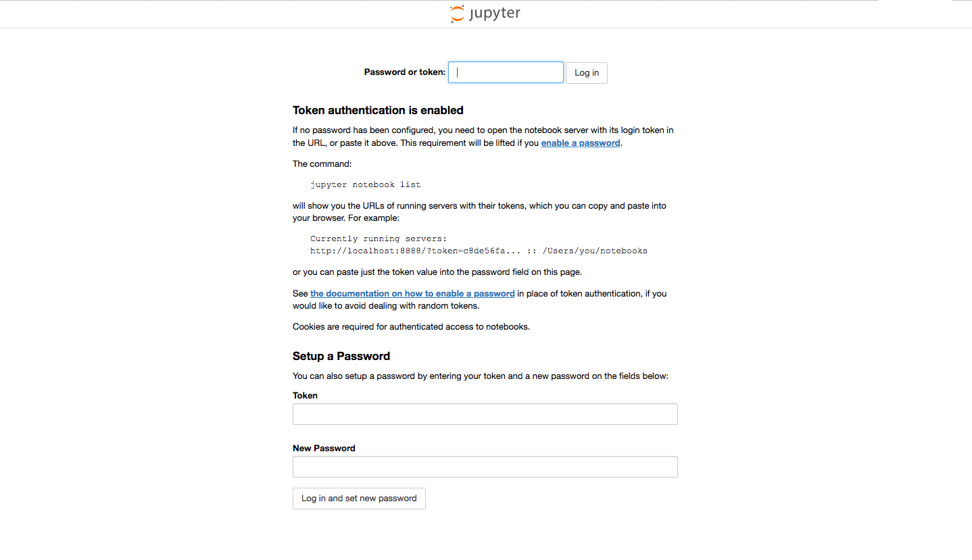The height and width of the screenshot is (560, 972).
Task: Focus the Password or token field
Action: point(506,72)
